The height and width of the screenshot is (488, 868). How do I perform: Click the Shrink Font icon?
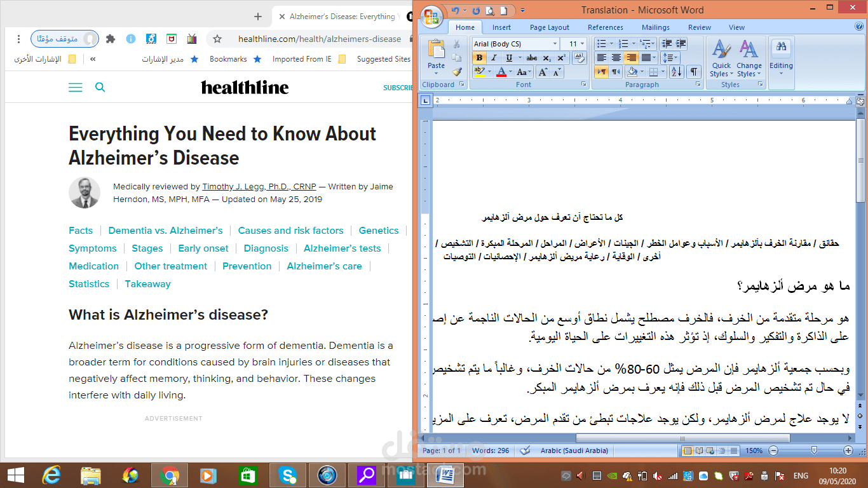click(557, 72)
